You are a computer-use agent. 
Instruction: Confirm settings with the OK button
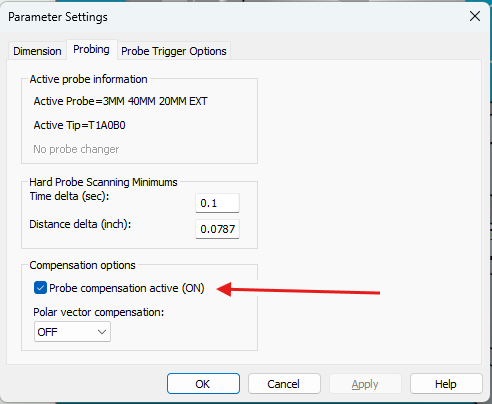click(203, 384)
